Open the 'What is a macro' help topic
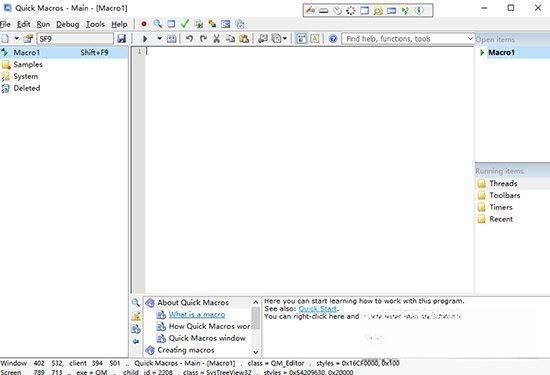Viewport: 550px width, 375px height. (x=197, y=314)
